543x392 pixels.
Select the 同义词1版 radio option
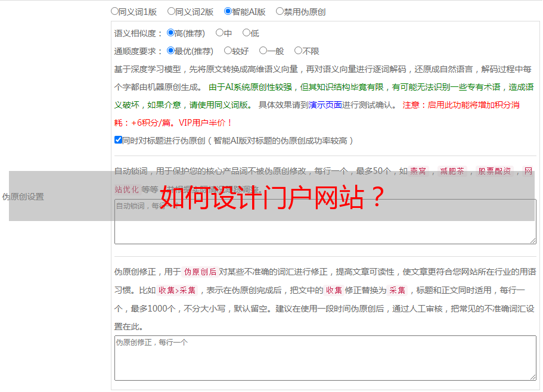[114, 11]
